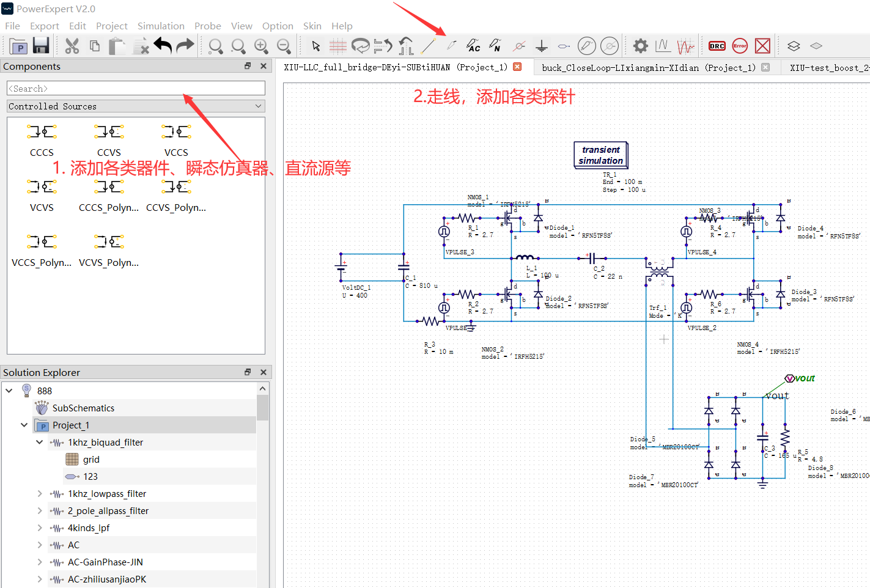870x588 pixels.
Task: Open the Simulation menu
Action: coord(161,26)
